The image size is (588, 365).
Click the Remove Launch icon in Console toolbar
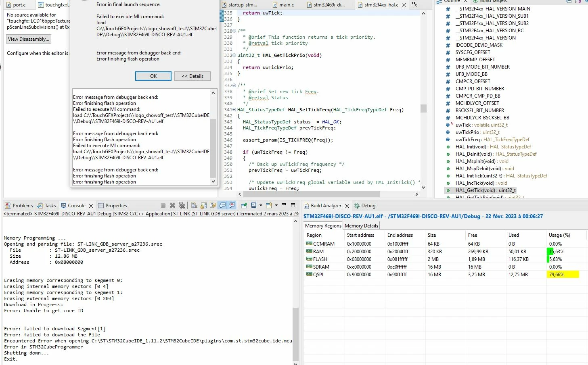[x=172, y=205]
